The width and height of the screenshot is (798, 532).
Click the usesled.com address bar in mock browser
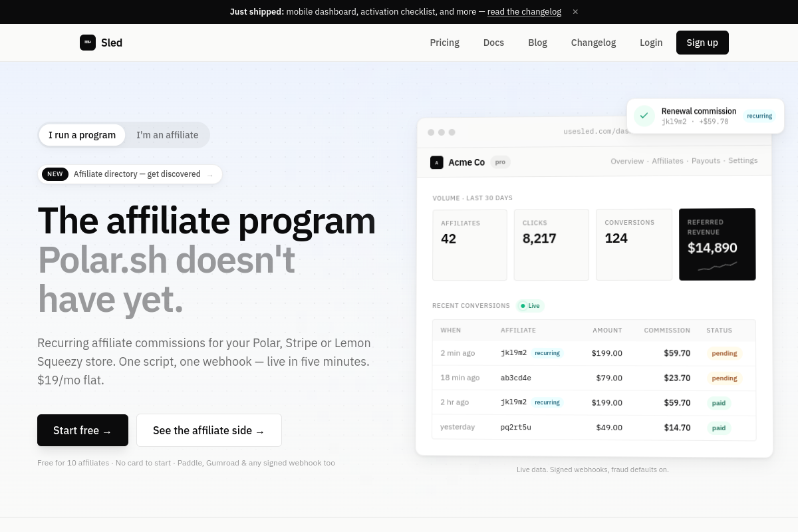[x=595, y=132]
